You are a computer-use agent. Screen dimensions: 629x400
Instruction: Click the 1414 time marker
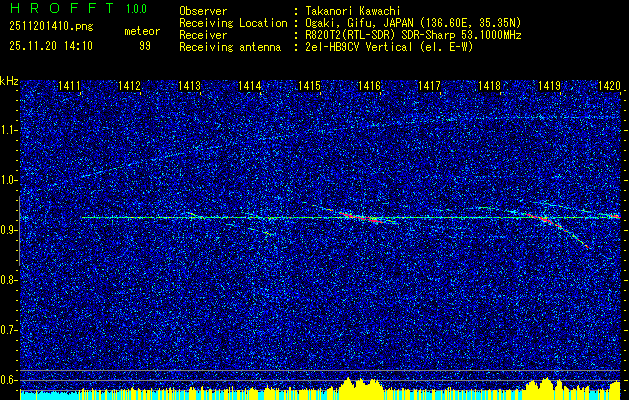249,85
